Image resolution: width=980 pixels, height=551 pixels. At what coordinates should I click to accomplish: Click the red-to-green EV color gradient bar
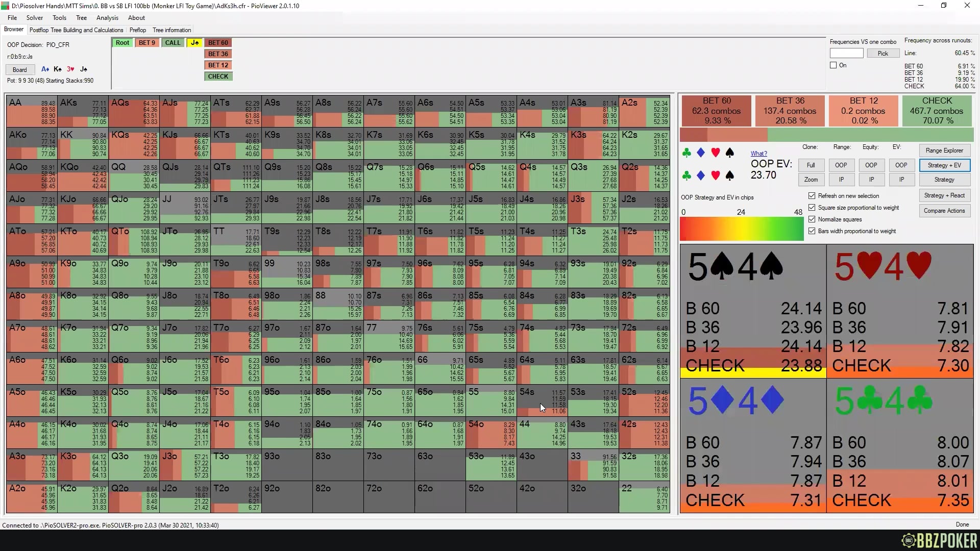click(x=741, y=229)
